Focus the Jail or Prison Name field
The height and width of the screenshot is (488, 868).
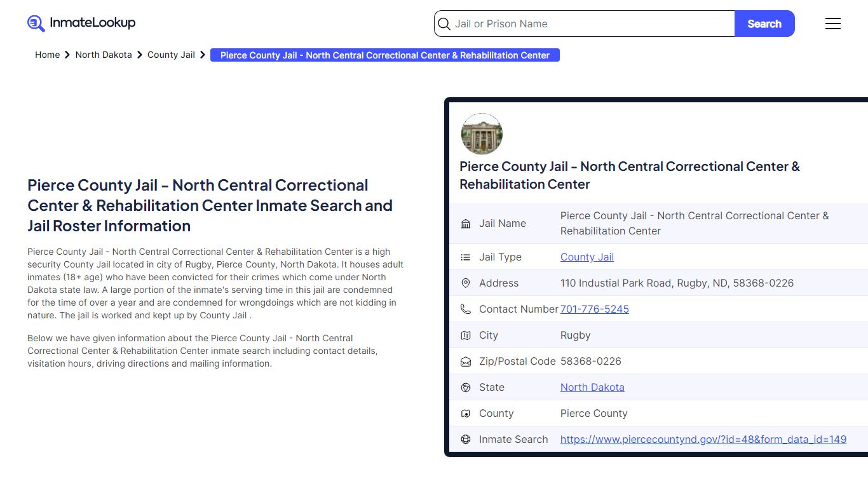click(585, 24)
